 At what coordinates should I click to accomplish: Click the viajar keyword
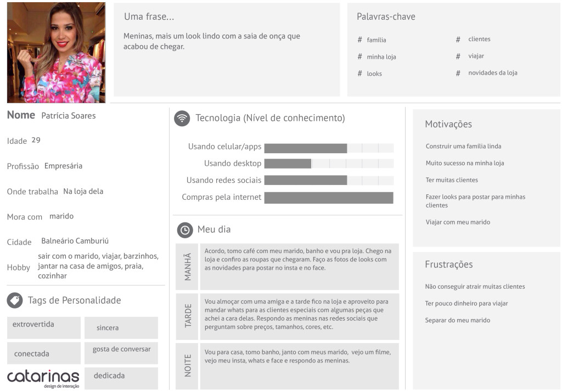[476, 56]
